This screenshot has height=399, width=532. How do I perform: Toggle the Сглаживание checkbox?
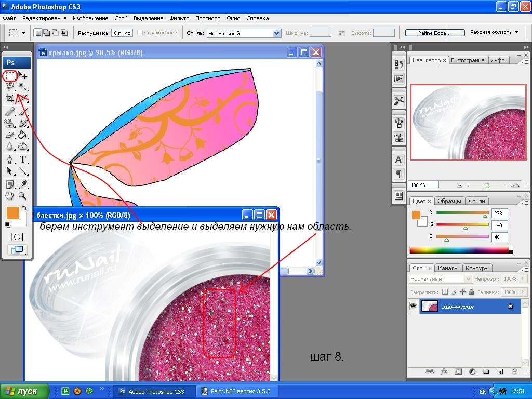(x=140, y=33)
